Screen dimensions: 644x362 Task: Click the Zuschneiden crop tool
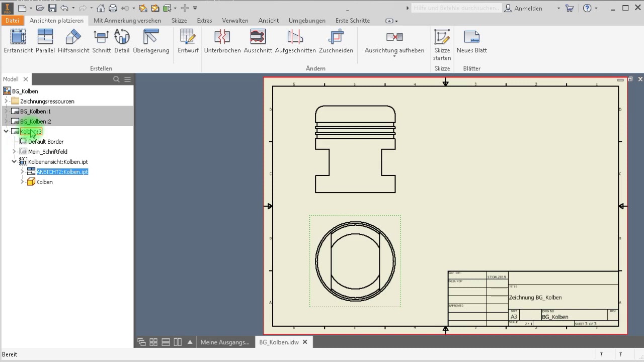336,41
